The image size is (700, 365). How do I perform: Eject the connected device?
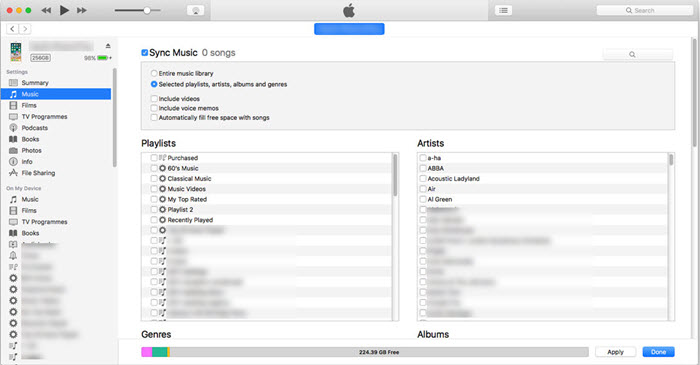(x=108, y=46)
